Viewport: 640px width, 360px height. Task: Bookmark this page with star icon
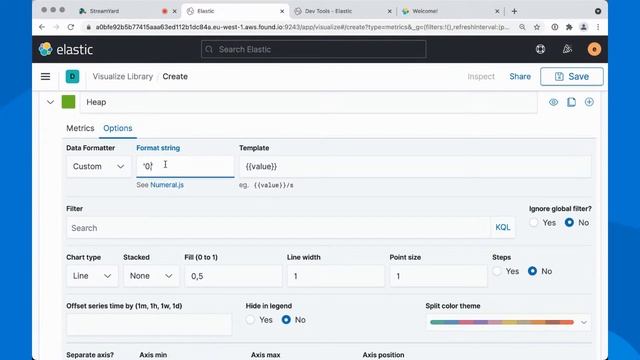click(537, 27)
